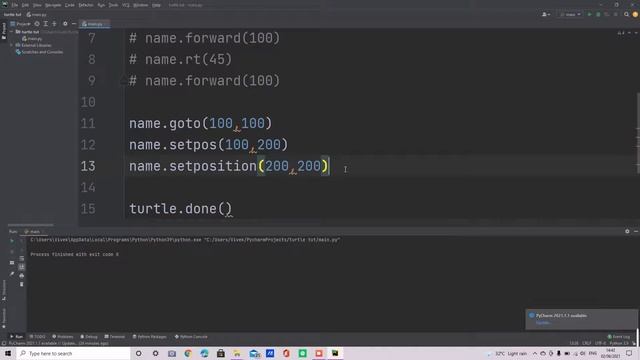The height and width of the screenshot is (360, 640).
Task: Select the main.py editor tab
Action: click(x=95, y=24)
